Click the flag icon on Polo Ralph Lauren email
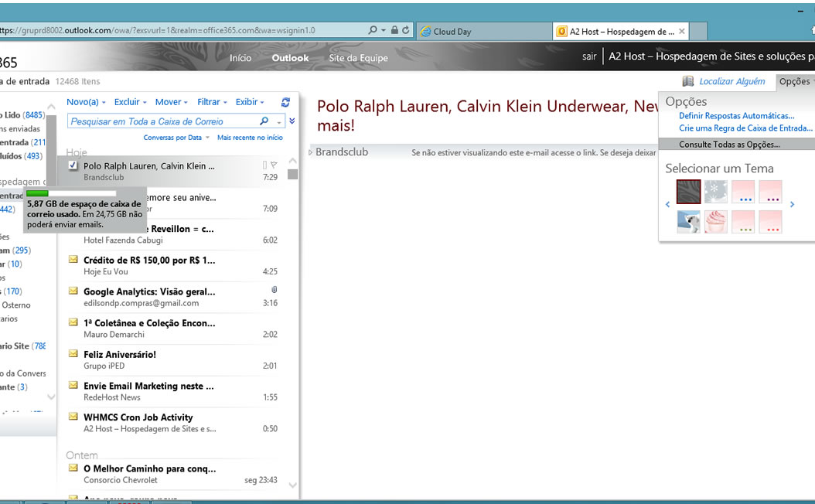This screenshot has height=504, width=815. coord(274,165)
